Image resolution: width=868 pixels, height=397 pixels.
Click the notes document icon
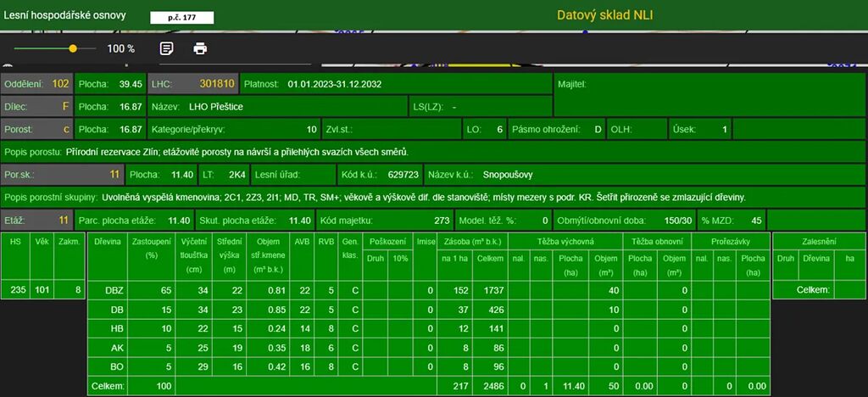pyautogui.click(x=167, y=48)
